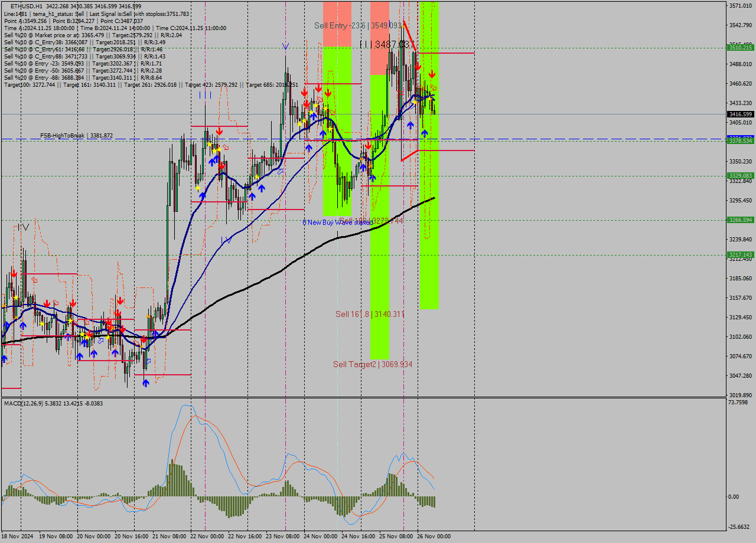Select the blue V wave marker at Nov 23 peak
Image resolution: width=756 pixels, height=543 pixels.
point(285,46)
